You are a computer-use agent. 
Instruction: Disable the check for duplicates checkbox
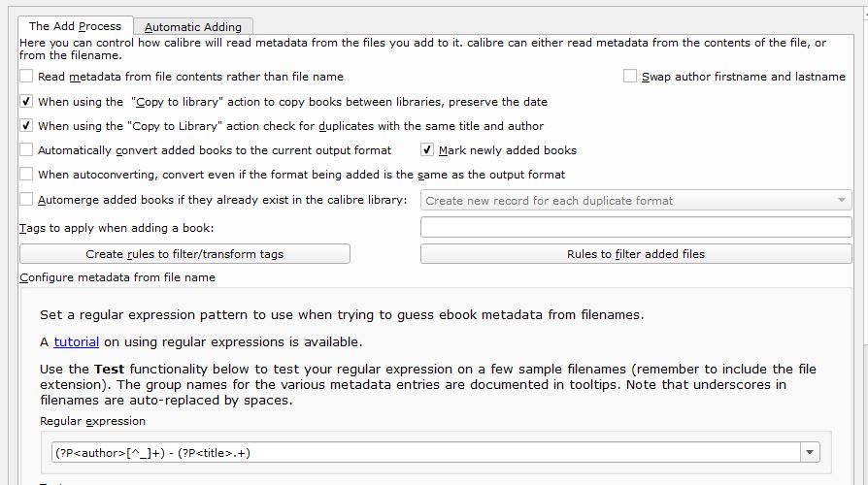(27, 125)
